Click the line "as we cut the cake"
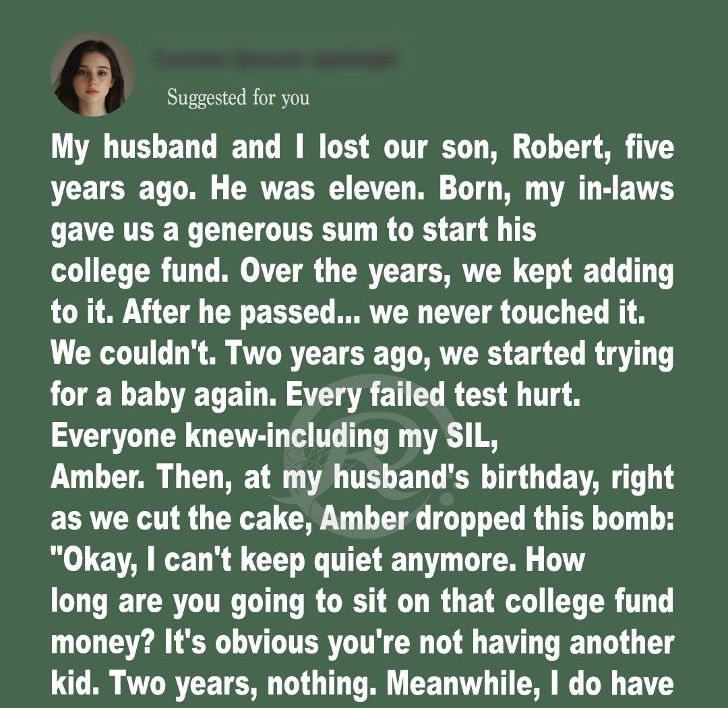 pyautogui.click(x=363, y=519)
